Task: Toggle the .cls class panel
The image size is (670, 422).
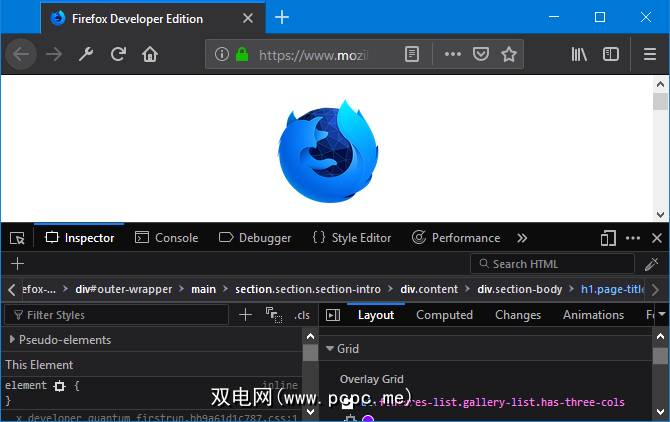Action: click(x=302, y=315)
